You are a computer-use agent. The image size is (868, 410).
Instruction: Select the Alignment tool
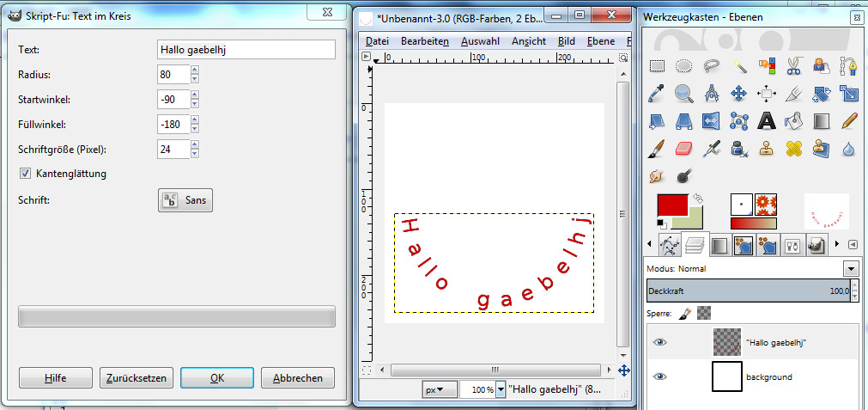point(766,94)
